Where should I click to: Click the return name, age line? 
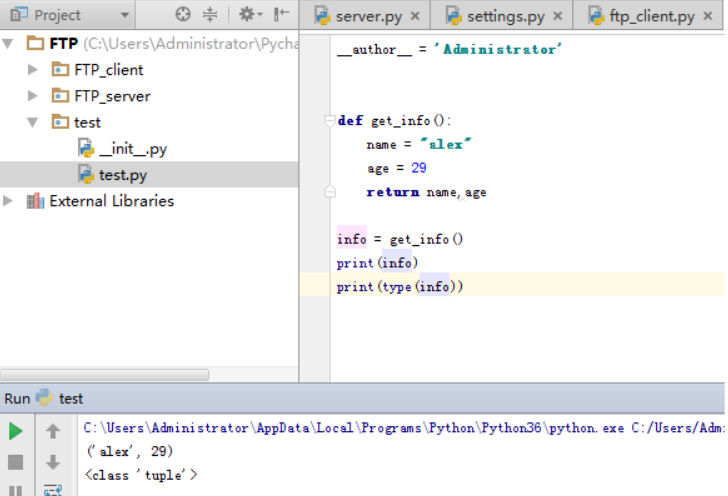426,192
